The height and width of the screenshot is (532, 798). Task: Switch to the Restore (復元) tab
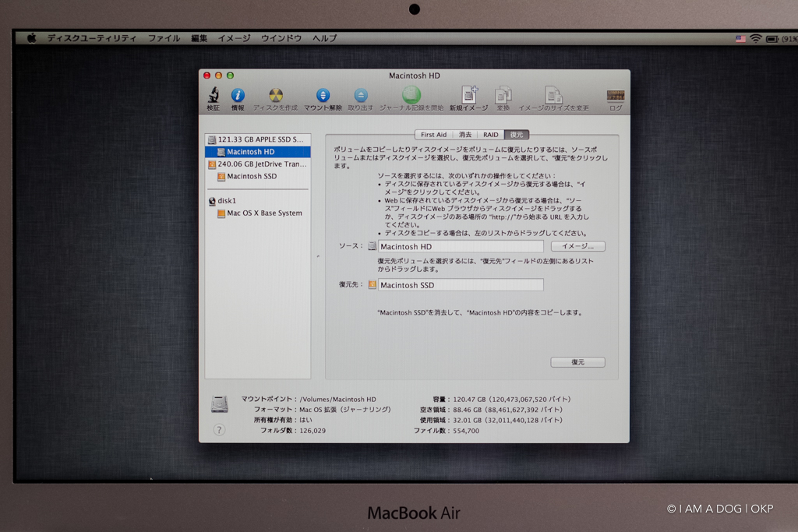tap(517, 135)
